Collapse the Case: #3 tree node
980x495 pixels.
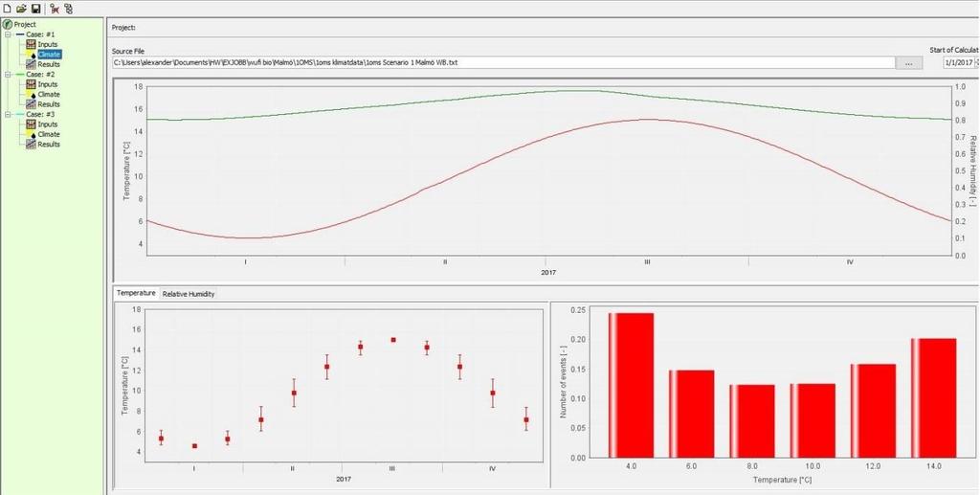click(x=8, y=114)
